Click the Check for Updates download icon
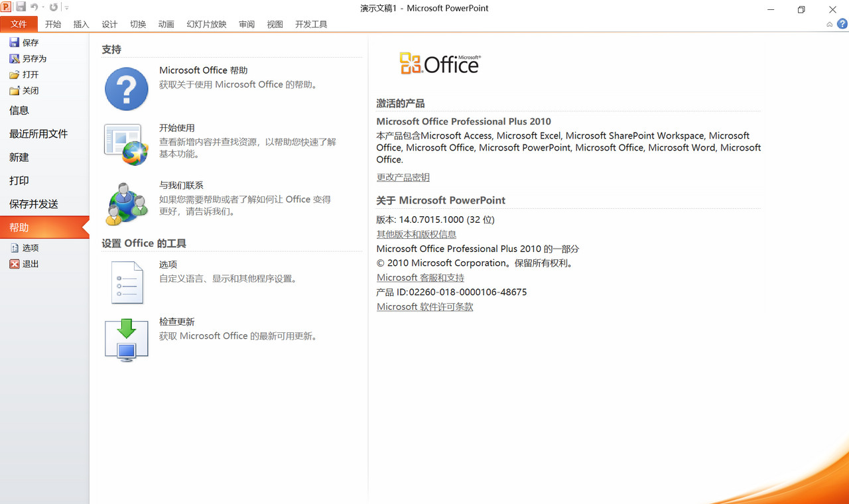Screen dimensions: 849x504 point(127,340)
